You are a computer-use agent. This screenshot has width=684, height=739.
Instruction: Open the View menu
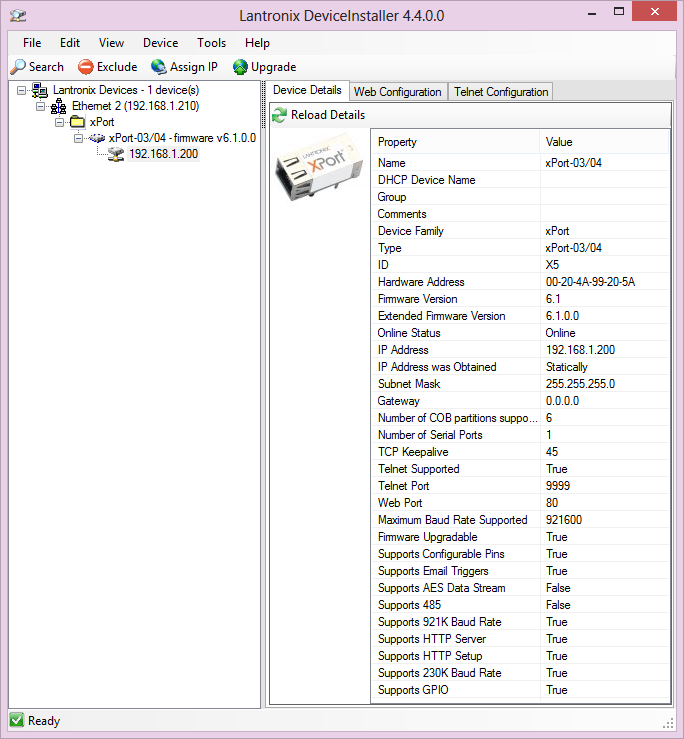point(111,43)
